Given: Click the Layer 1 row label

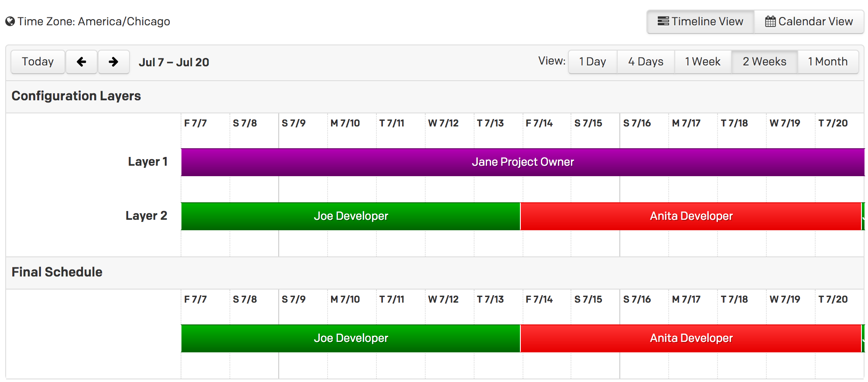Looking at the screenshot, I should pyautogui.click(x=147, y=162).
